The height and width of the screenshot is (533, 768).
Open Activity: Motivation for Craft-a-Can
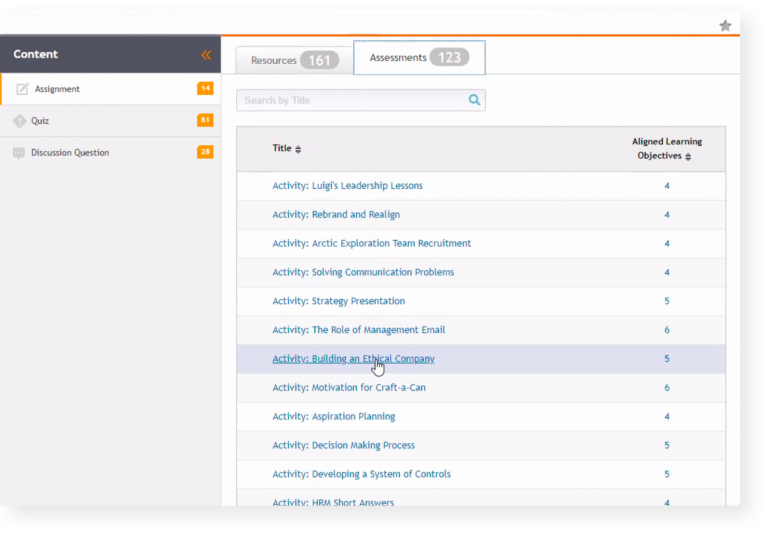pos(349,388)
